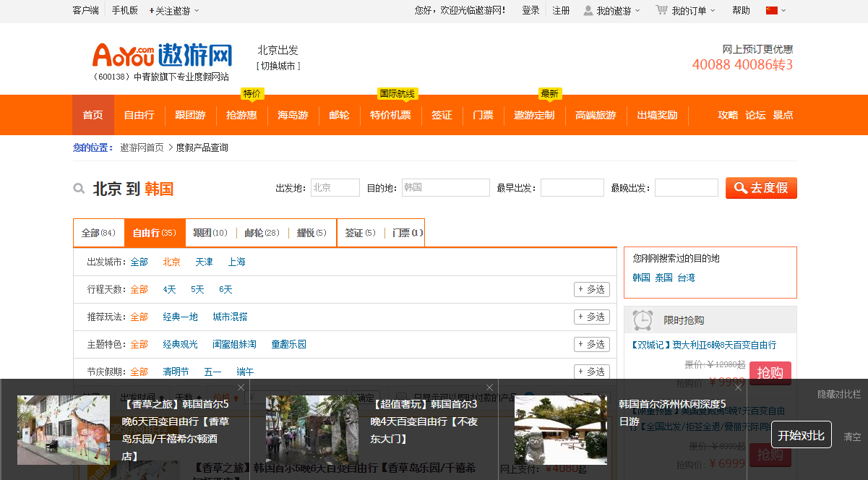Image resolution: width=868 pixels, height=480 pixels.
Task: Open 跟团游 navigation item
Action: click(190, 115)
